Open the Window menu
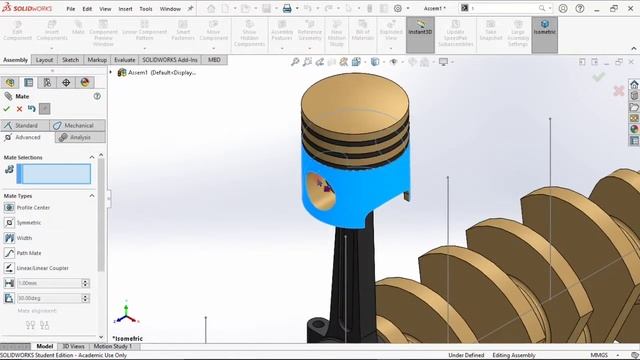Viewport: 640px width, 360px height. 170,9
